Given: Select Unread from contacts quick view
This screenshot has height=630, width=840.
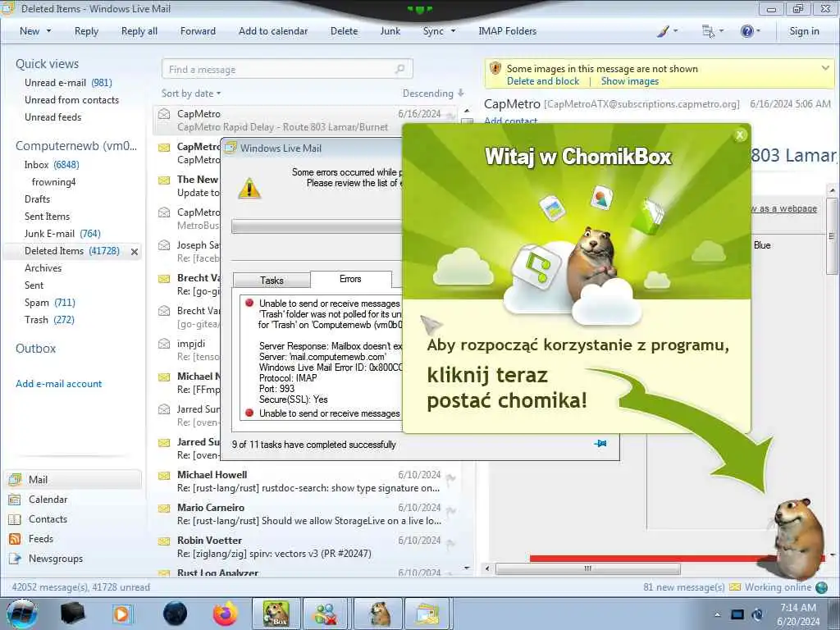Looking at the screenshot, I should pyautogui.click(x=72, y=99).
